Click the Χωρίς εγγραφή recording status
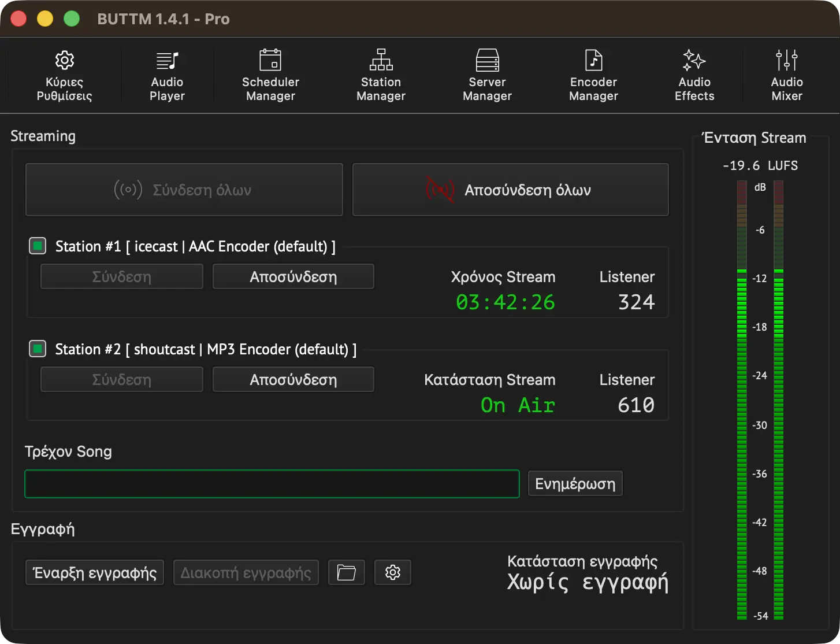 coord(588,582)
